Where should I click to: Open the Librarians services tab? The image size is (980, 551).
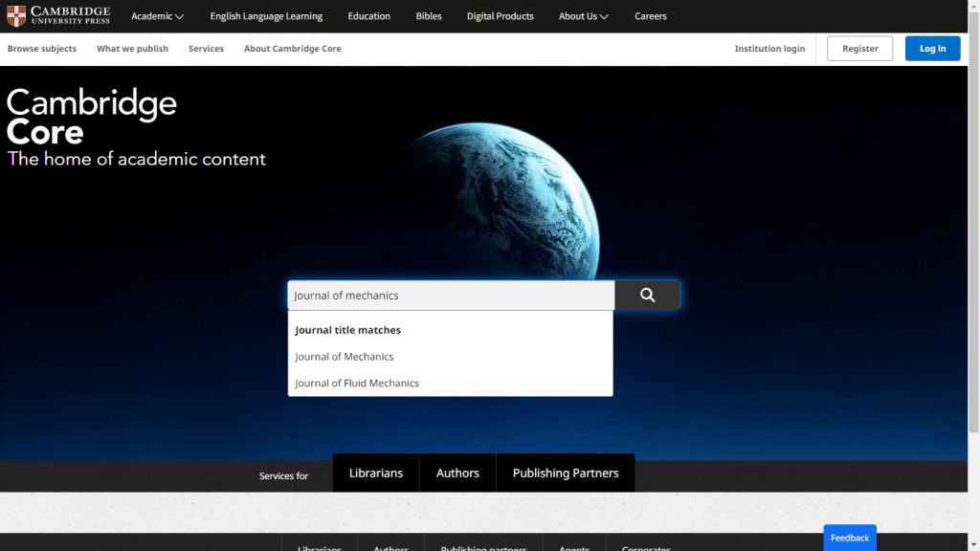coord(375,473)
